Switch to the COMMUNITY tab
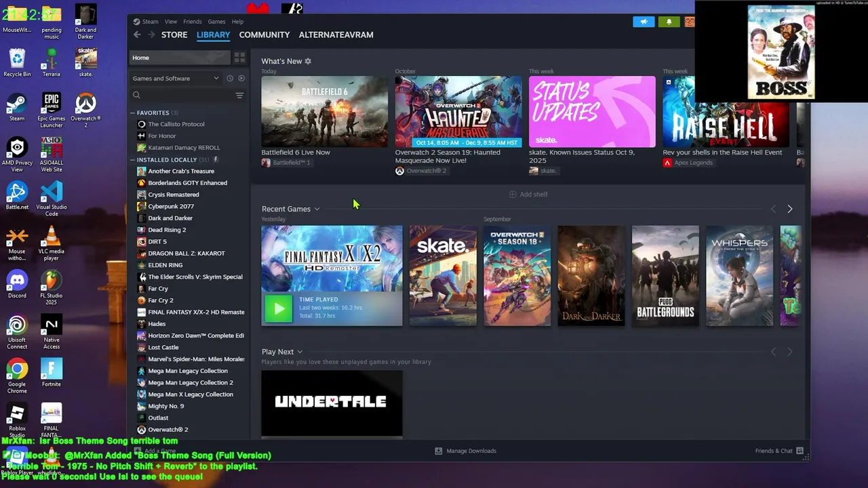Image resolution: width=868 pixels, height=488 pixels. [264, 35]
